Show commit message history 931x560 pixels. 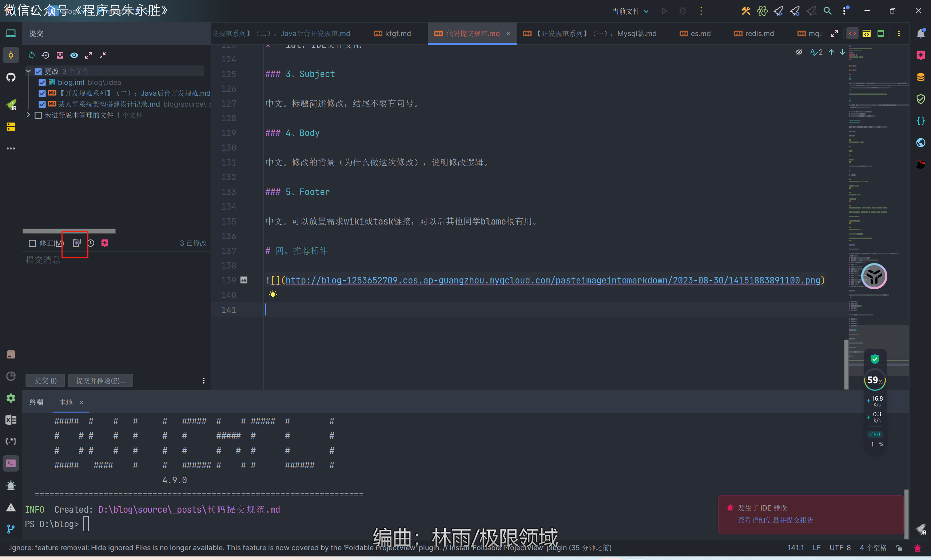pyautogui.click(x=91, y=243)
